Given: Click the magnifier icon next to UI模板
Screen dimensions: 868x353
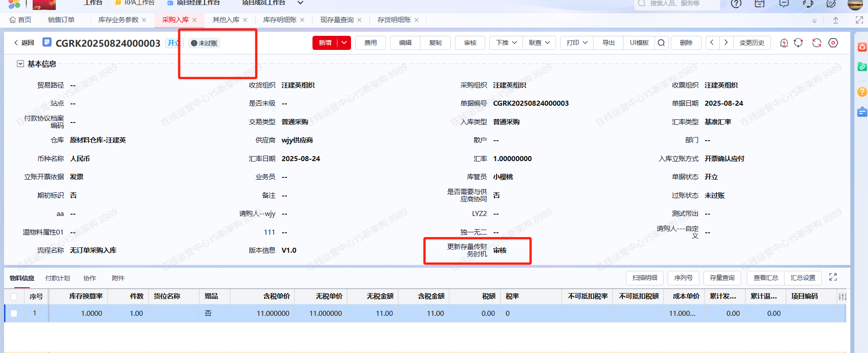Looking at the screenshot, I should click(661, 43).
